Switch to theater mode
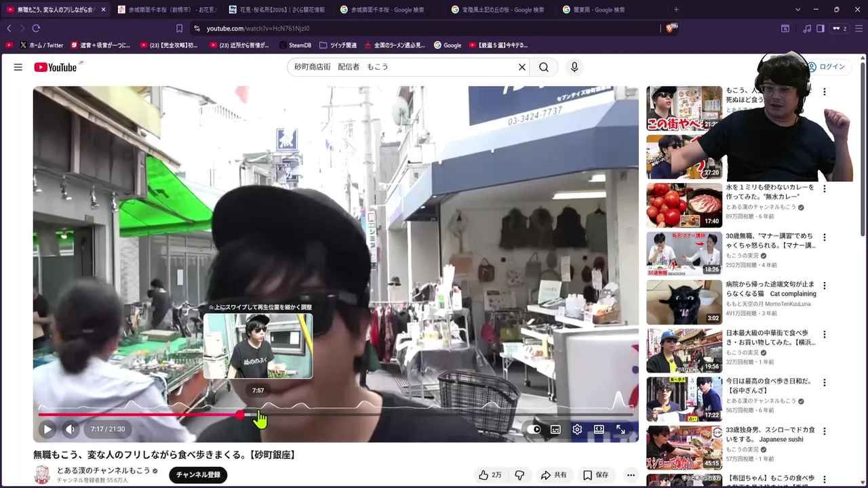The width and height of the screenshot is (868, 488). pyautogui.click(x=599, y=429)
